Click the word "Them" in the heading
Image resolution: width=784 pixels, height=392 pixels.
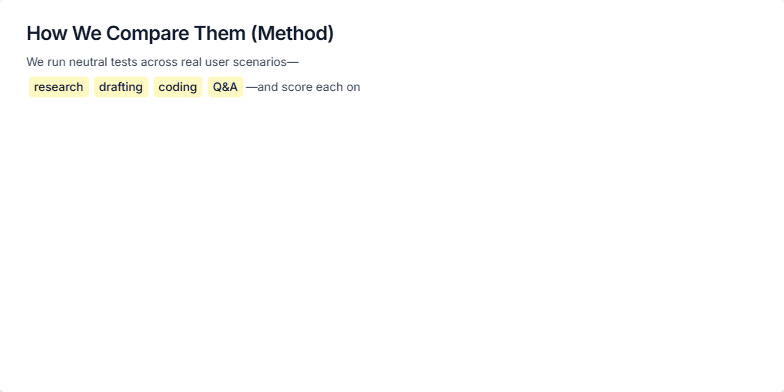220,34
